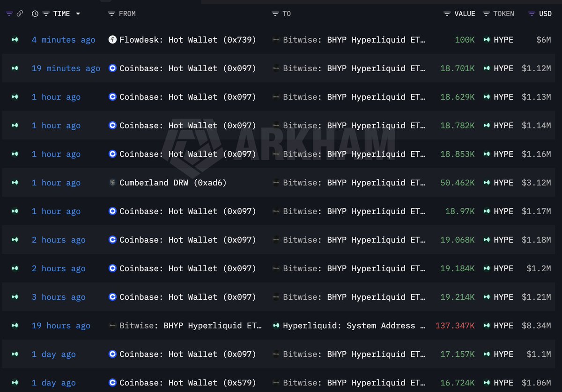Viewport: 562px width, 392px height.
Task: Select the $1.21M USD amount
Action: point(536,297)
